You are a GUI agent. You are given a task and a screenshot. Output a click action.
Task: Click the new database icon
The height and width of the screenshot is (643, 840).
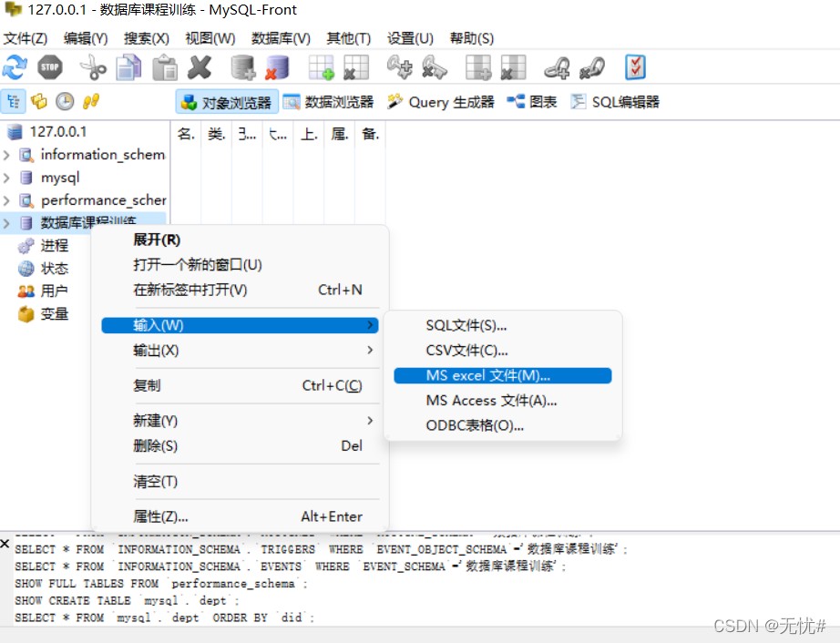tap(243, 68)
